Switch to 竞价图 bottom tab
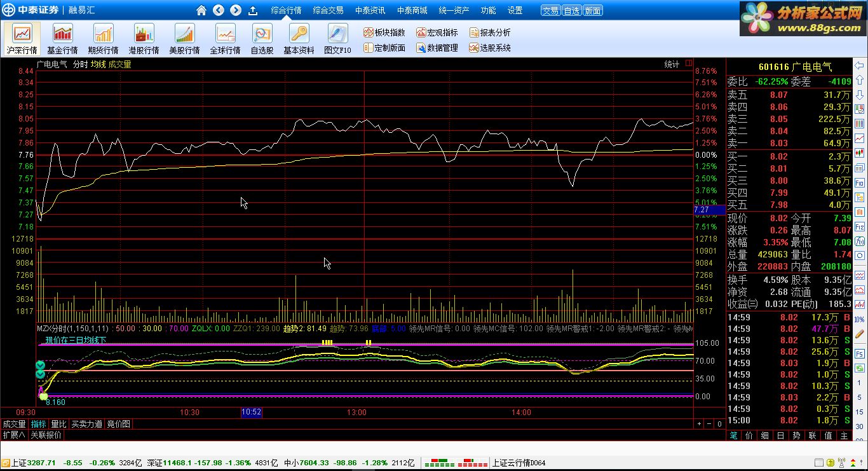 (118, 424)
